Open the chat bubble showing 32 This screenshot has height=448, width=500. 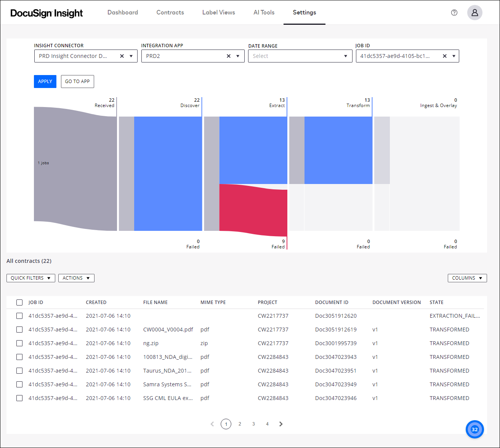click(474, 429)
